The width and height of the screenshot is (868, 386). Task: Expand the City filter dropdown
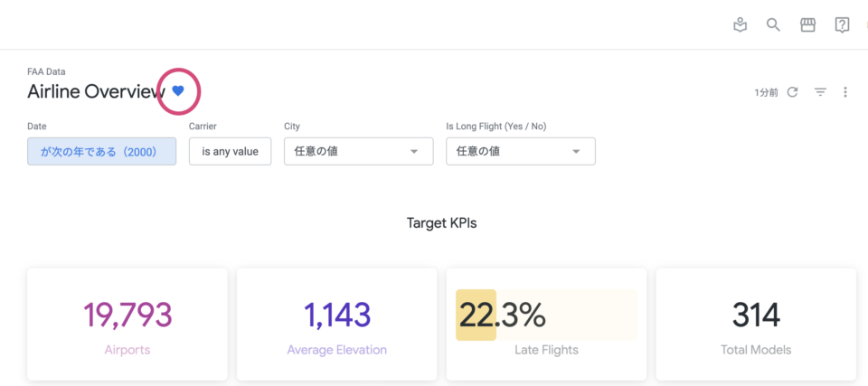pyautogui.click(x=359, y=151)
